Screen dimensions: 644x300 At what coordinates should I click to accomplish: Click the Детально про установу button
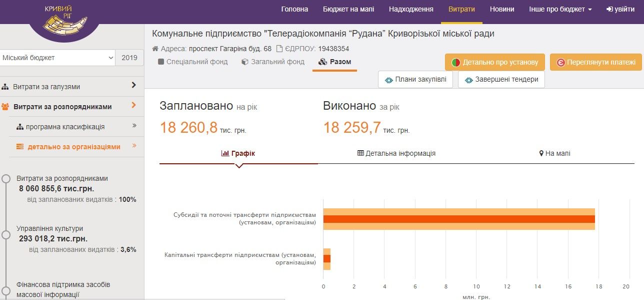click(x=494, y=62)
